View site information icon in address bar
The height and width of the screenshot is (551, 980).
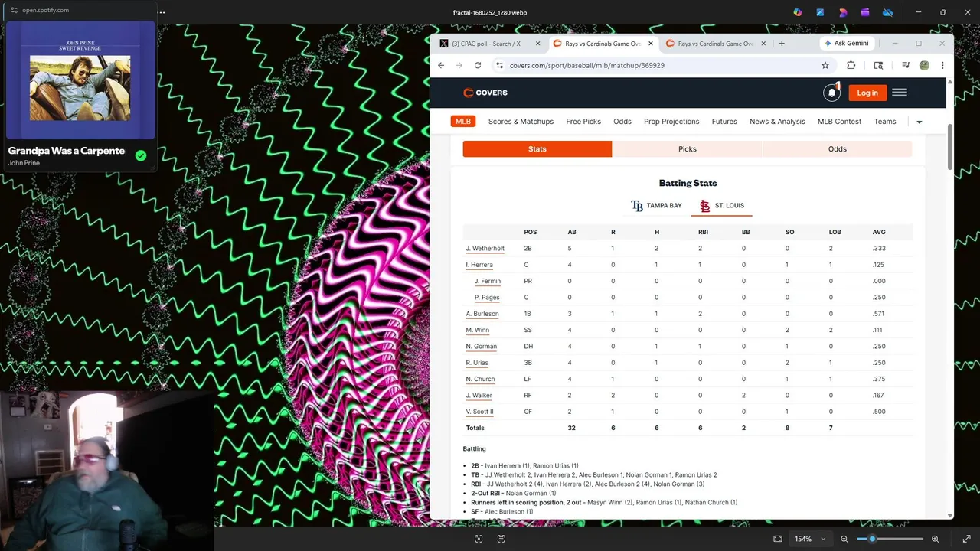[500, 65]
